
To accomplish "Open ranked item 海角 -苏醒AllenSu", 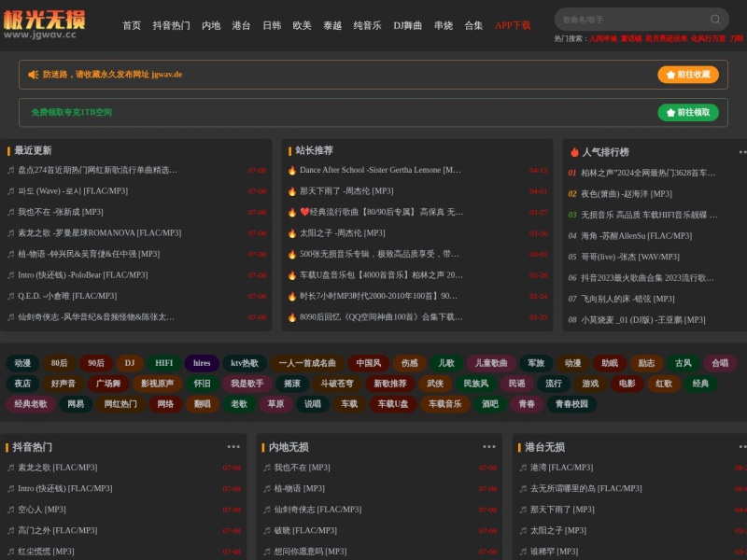I will point(636,236).
